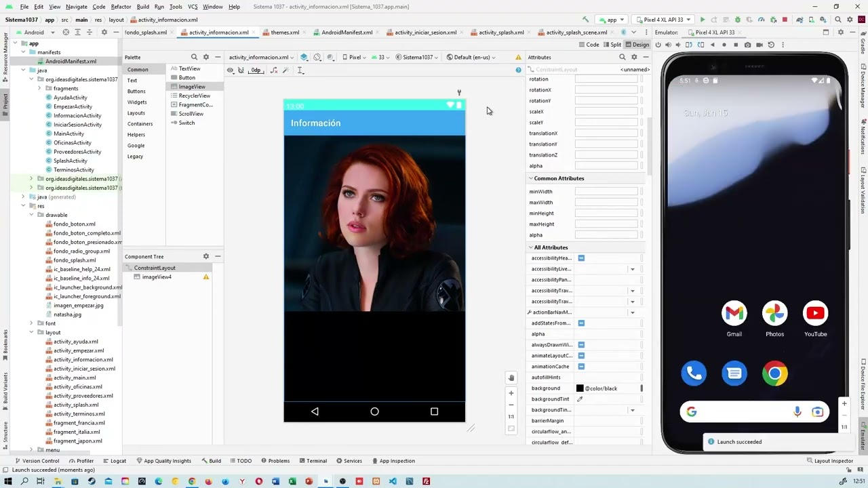Open Pixel device preview dropdown in design toolbar
This screenshot has width=868, height=488.
click(x=355, y=57)
